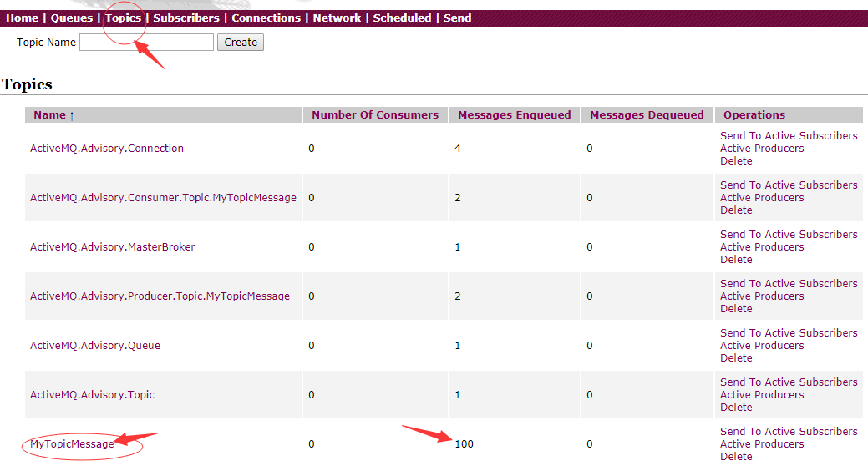The image size is (868, 471).
Task: Select enqueued value 4 for Advisory.Connection
Action: coord(457,149)
